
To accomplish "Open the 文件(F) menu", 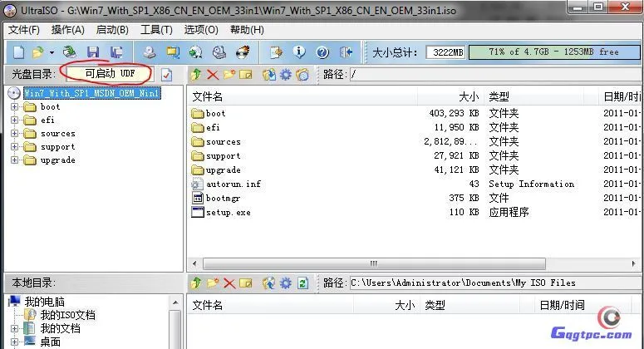I will click(24, 30).
